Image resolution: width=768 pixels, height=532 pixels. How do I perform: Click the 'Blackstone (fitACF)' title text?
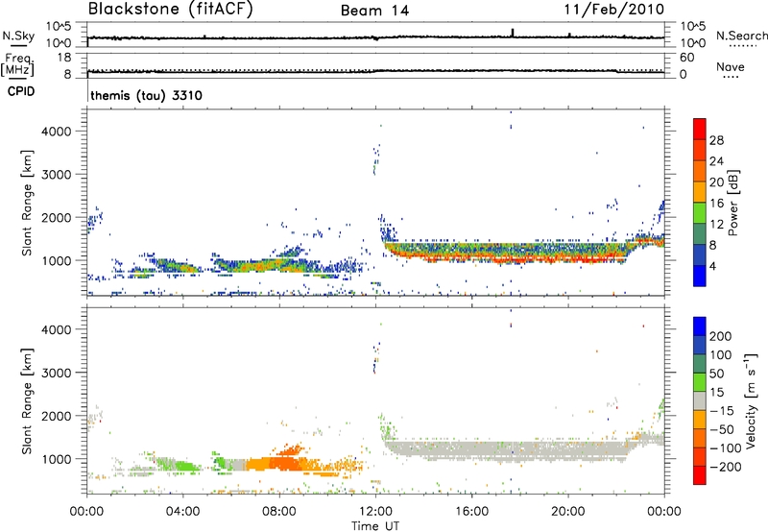(171, 9)
